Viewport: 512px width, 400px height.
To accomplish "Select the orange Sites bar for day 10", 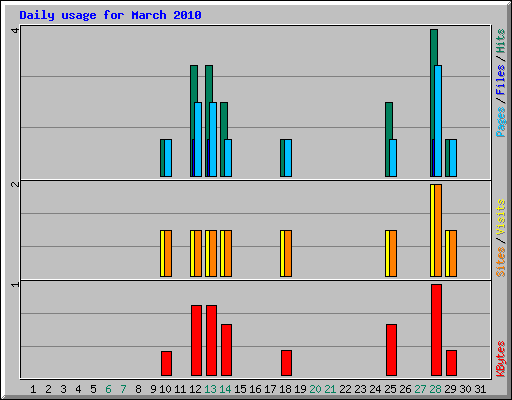I will point(168,253).
